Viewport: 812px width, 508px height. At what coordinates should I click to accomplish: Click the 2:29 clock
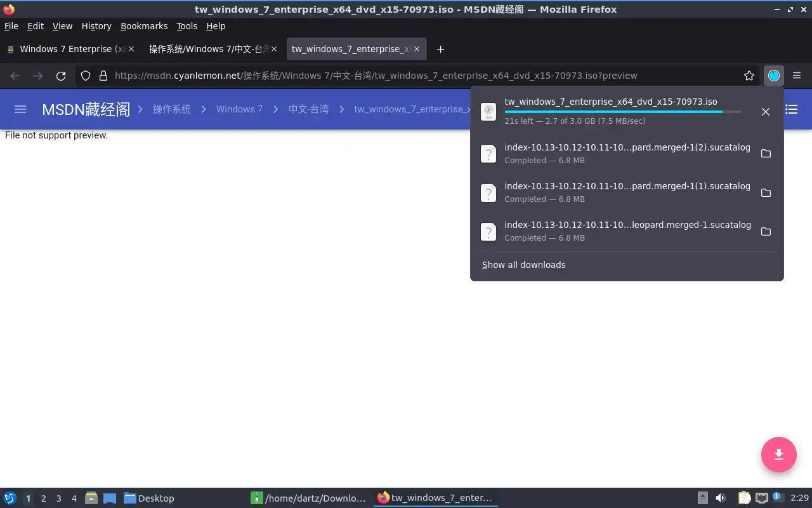click(x=799, y=498)
